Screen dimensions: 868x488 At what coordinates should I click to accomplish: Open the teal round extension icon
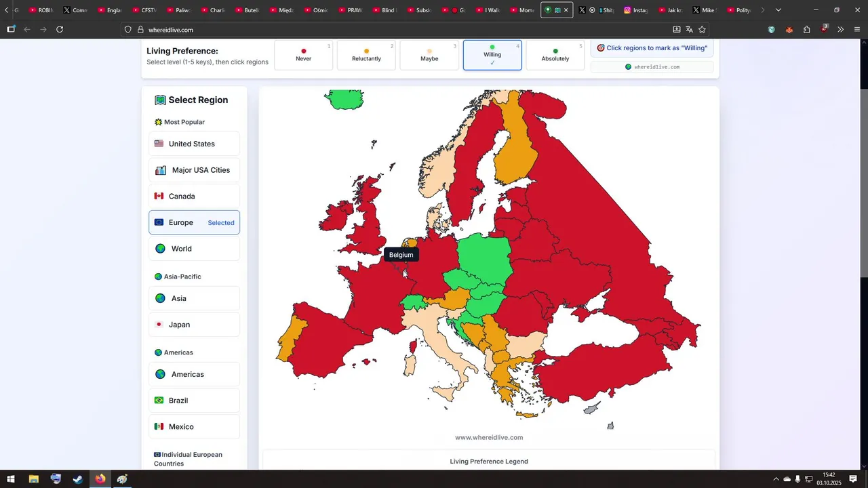click(772, 30)
